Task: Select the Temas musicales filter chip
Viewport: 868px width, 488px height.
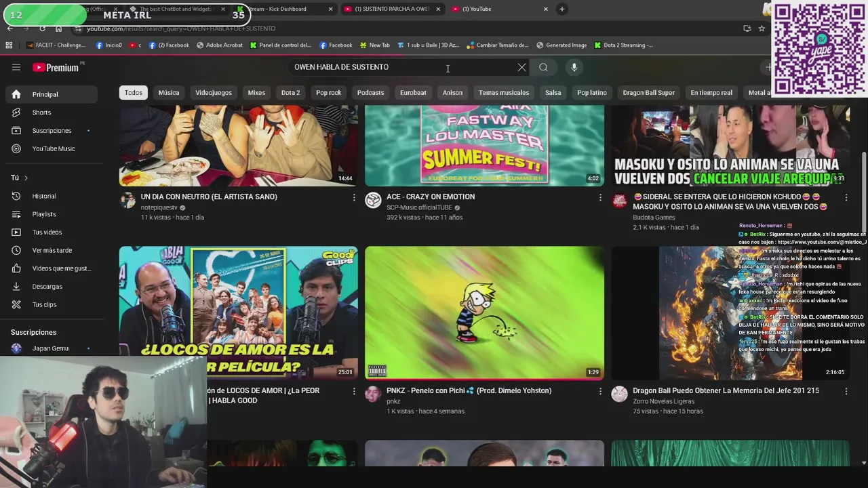Action: coord(504,93)
